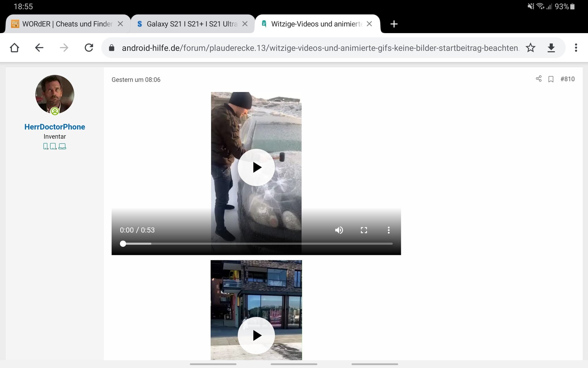
Task: Share post #810 via share icon
Action: coord(539,79)
